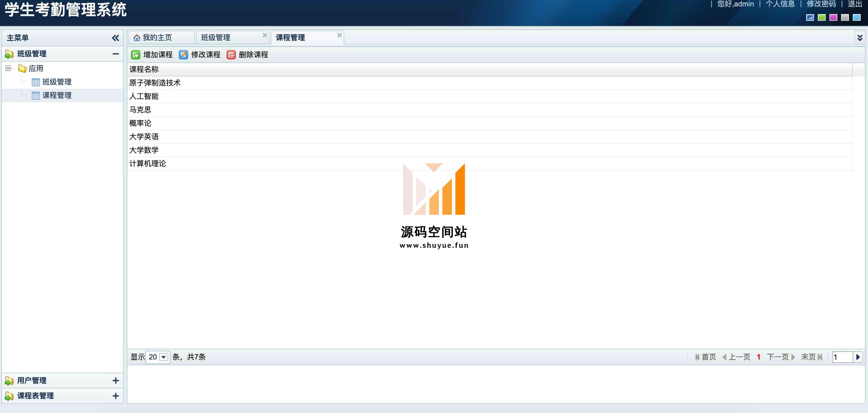Click the red Delete Course (删除课程) icon
The width and height of the screenshot is (868, 413).
[231, 54]
